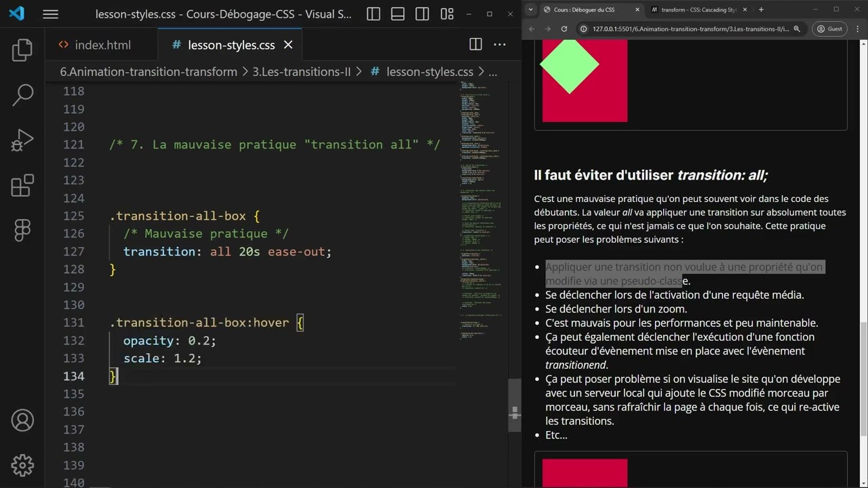Click the browser page scrollbar
Screen dimensions: 868x488
pos(863,380)
